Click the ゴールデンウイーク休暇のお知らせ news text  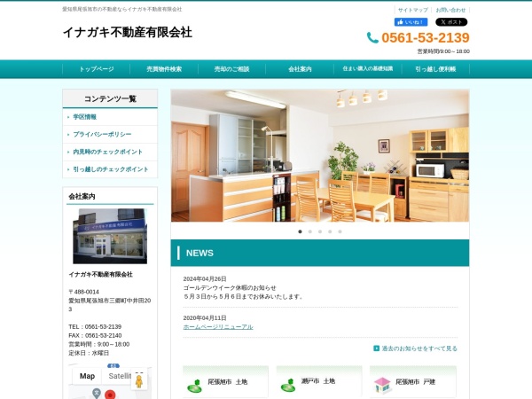coord(230,287)
